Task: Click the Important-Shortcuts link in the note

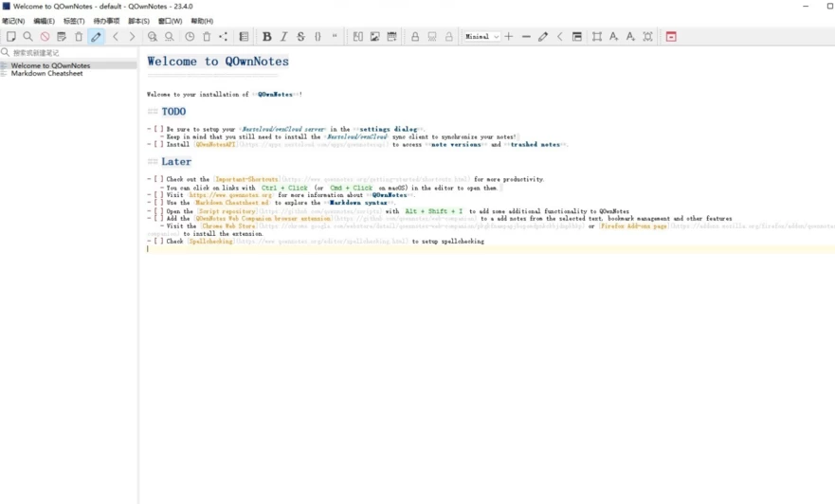Action: point(246,179)
